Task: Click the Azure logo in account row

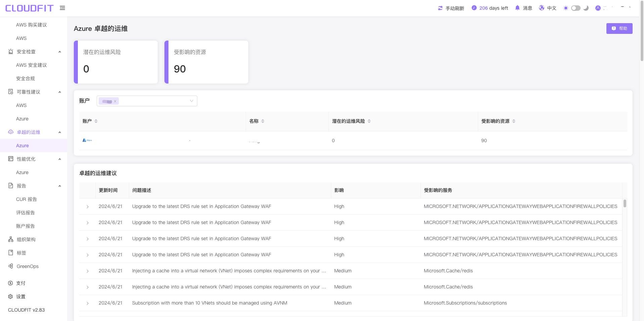Action: [x=87, y=140]
